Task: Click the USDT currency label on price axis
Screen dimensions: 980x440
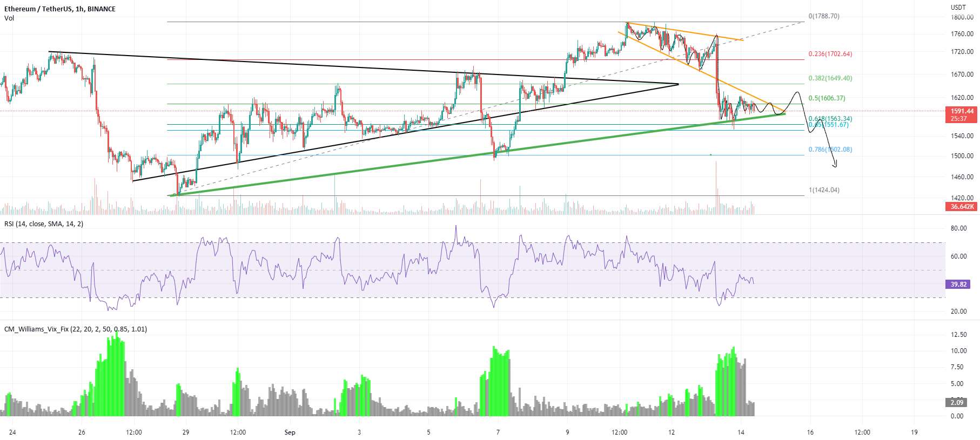Action: [958, 8]
